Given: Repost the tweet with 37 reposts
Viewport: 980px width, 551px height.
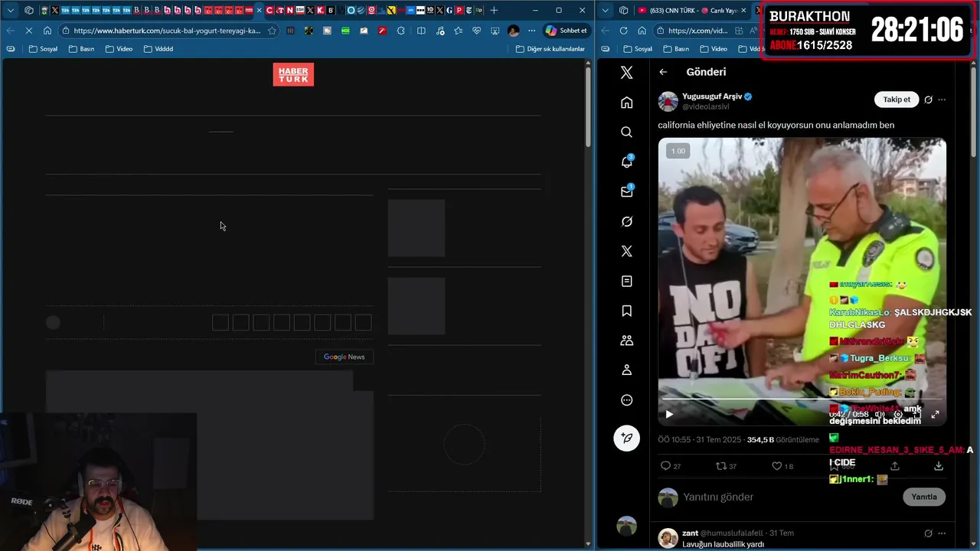Looking at the screenshot, I should pyautogui.click(x=720, y=465).
